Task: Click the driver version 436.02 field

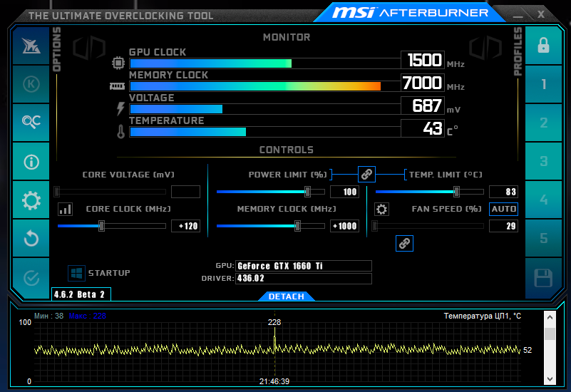Action: pos(304,279)
